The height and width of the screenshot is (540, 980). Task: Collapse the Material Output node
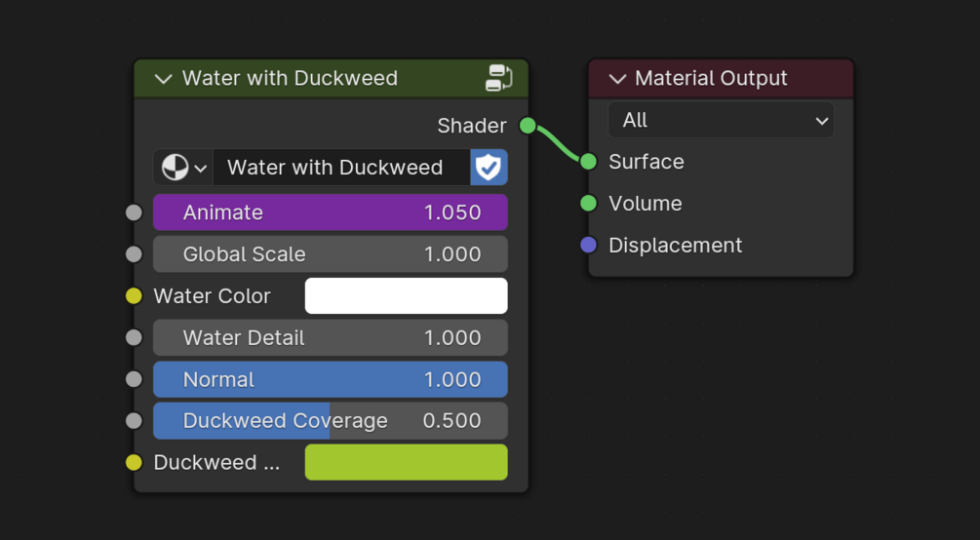point(616,79)
